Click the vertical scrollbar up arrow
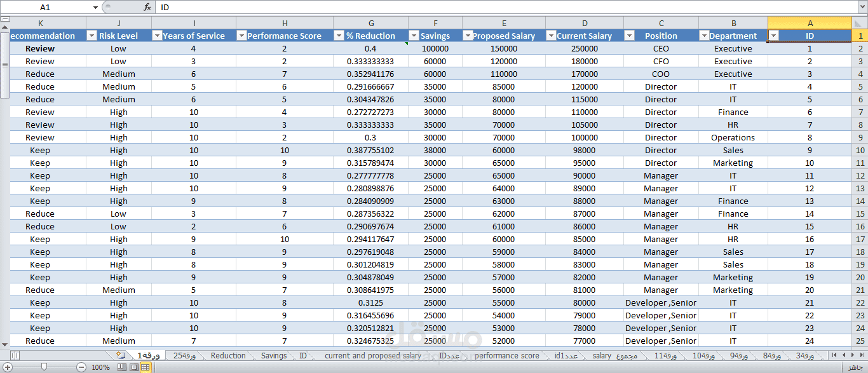Viewport: 868px width, 373px height. click(5, 27)
